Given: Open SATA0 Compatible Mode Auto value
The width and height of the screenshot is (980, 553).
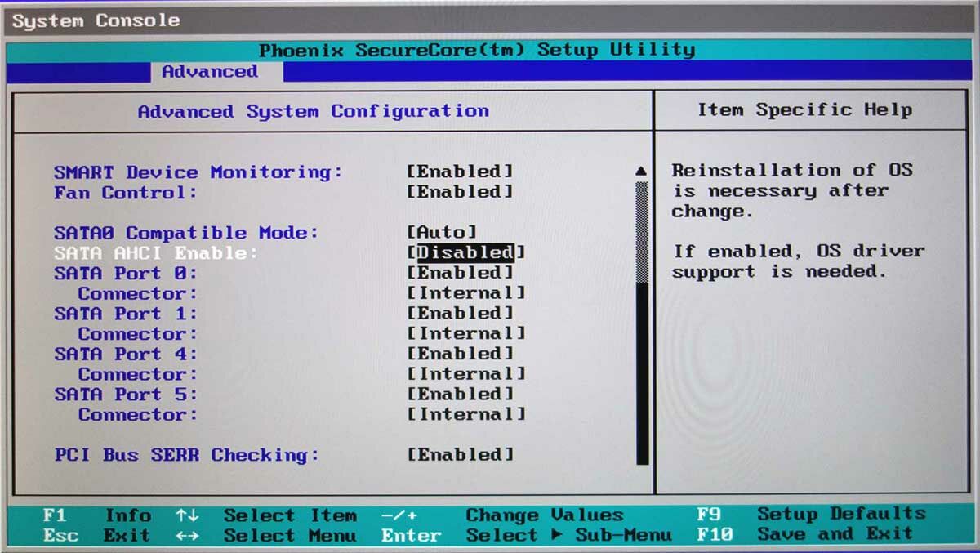Looking at the screenshot, I should (x=442, y=233).
